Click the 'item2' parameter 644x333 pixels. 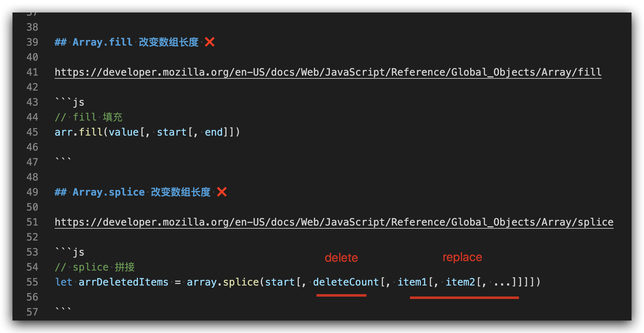point(460,282)
